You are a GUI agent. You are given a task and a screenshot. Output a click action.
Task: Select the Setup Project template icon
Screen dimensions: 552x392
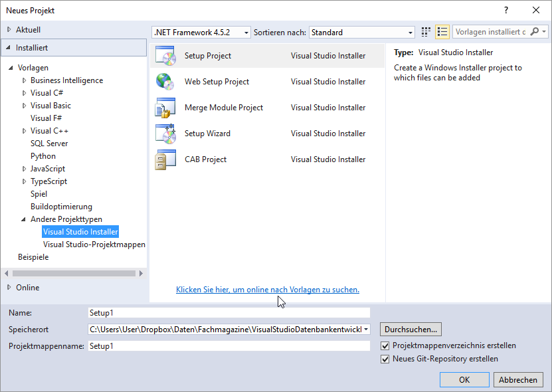[165, 56]
